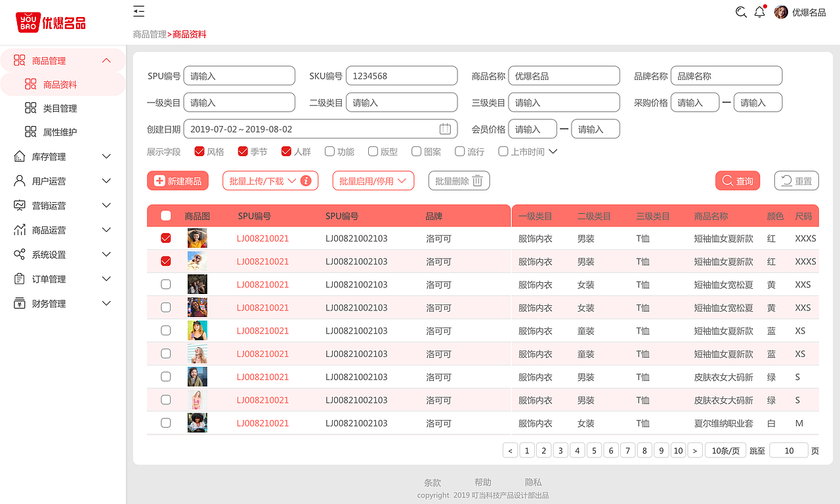Click the 属性维护 sidebar icon
Image resolution: width=840 pixels, height=504 pixels.
click(x=30, y=131)
